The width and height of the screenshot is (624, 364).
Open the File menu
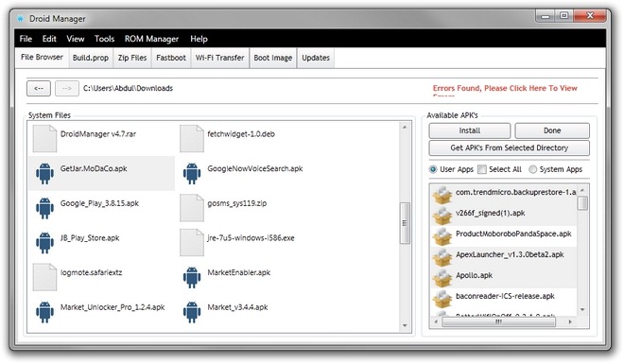(26, 39)
